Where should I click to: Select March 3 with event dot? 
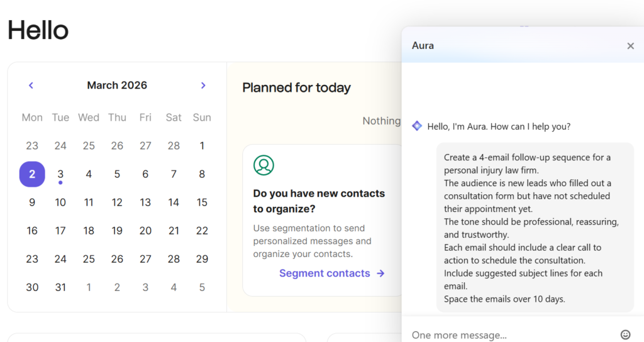60,174
